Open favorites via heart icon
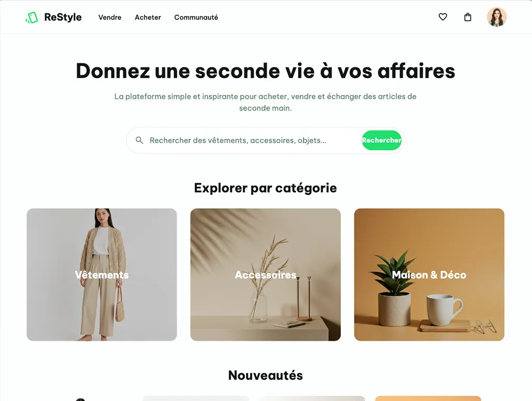 click(443, 17)
